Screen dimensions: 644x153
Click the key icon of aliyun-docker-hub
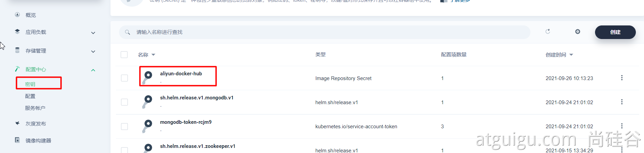tap(148, 77)
